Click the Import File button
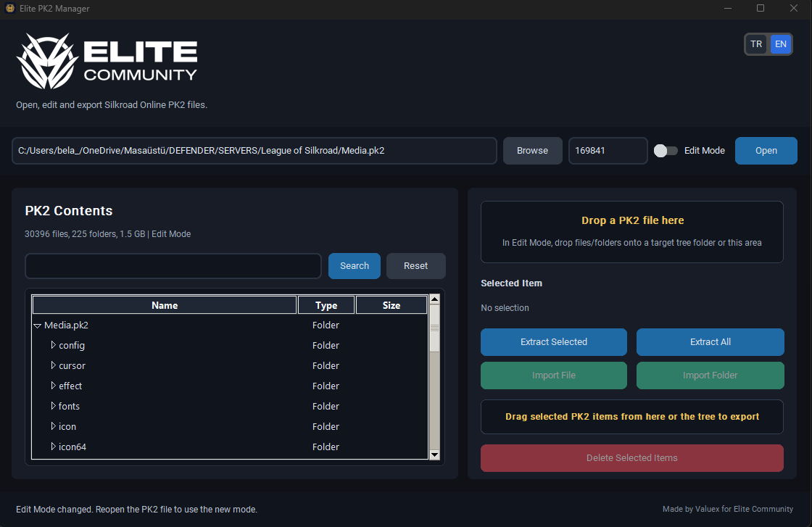Image resolution: width=812 pixels, height=527 pixels. click(x=554, y=375)
